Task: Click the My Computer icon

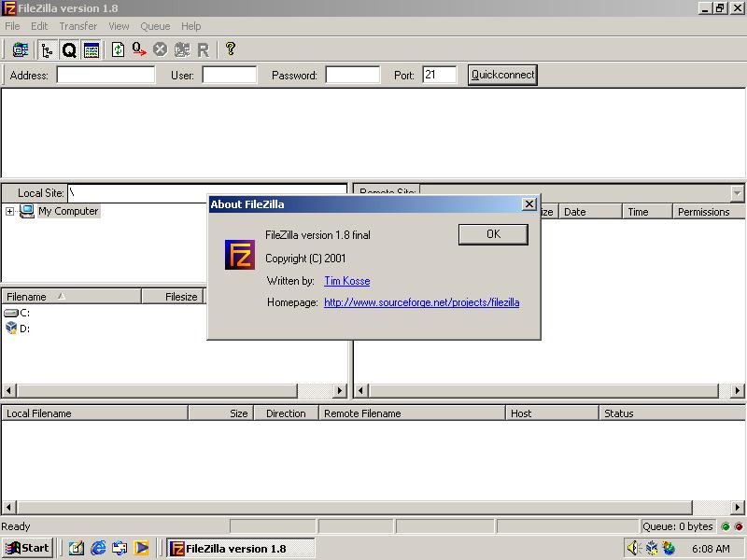Action: [x=27, y=211]
